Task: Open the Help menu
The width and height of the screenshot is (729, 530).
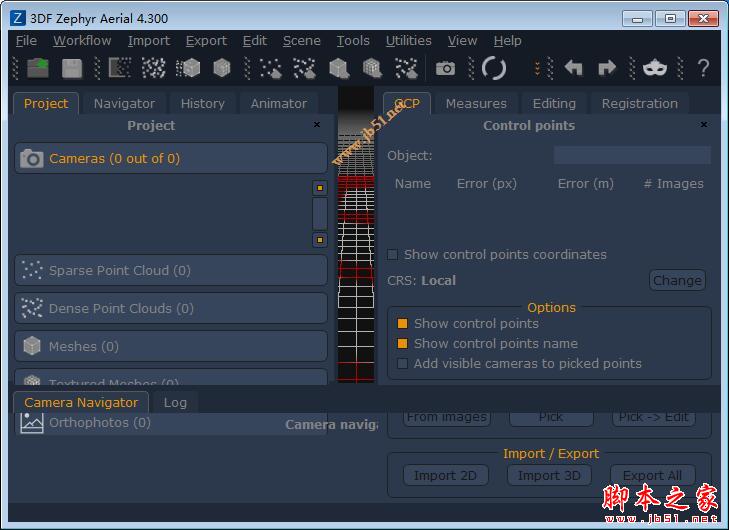Action: pos(507,41)
